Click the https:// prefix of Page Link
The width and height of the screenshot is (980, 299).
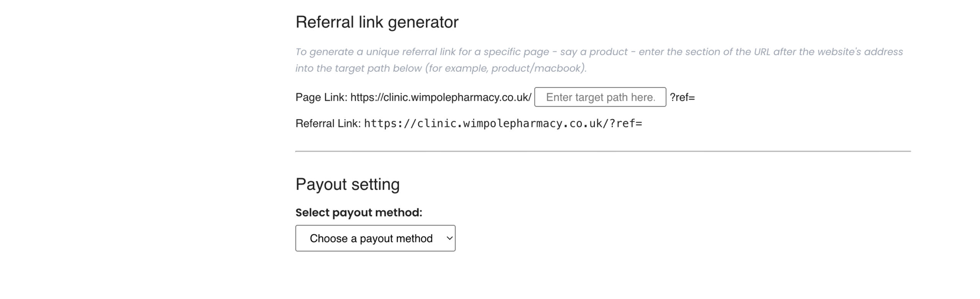pyautogui.click(x=366, y=97)
